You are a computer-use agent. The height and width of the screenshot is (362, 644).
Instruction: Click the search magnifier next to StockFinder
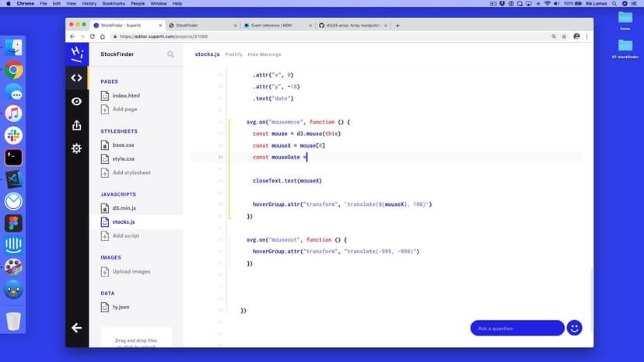170,54
